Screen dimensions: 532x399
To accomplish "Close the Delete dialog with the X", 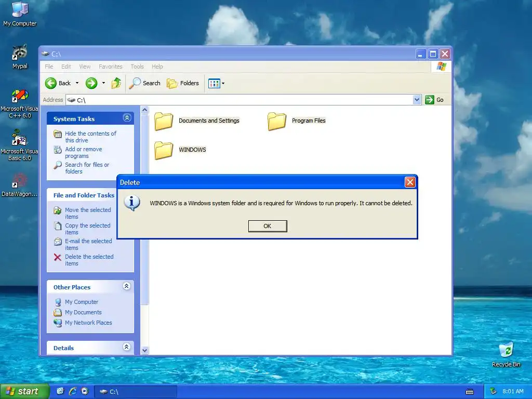I will pyautogui.click(x=410, y=182).
